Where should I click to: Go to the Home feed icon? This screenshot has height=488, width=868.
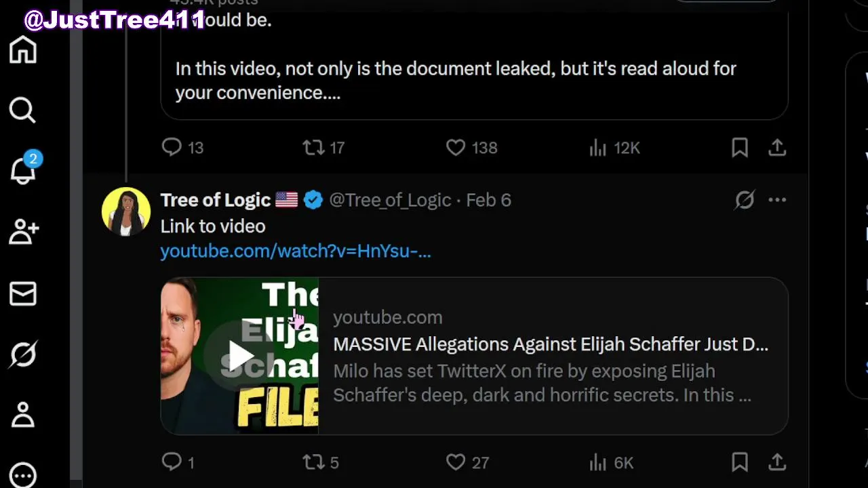tap(23, 50)
